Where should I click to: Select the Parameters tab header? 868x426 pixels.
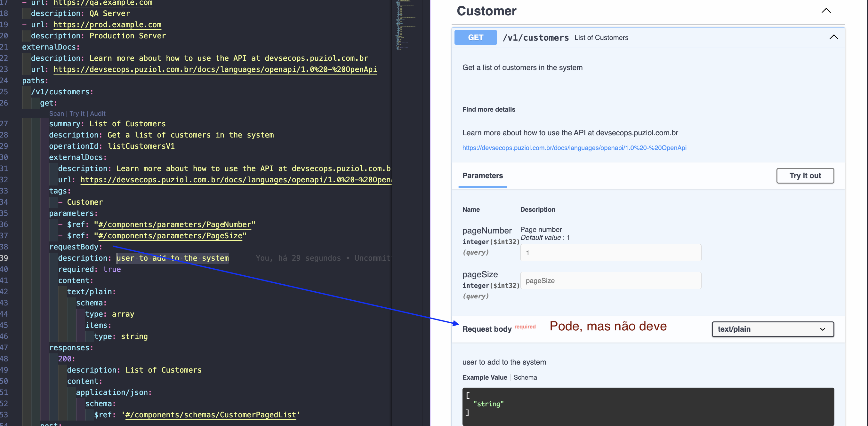(x=482, y=176)
